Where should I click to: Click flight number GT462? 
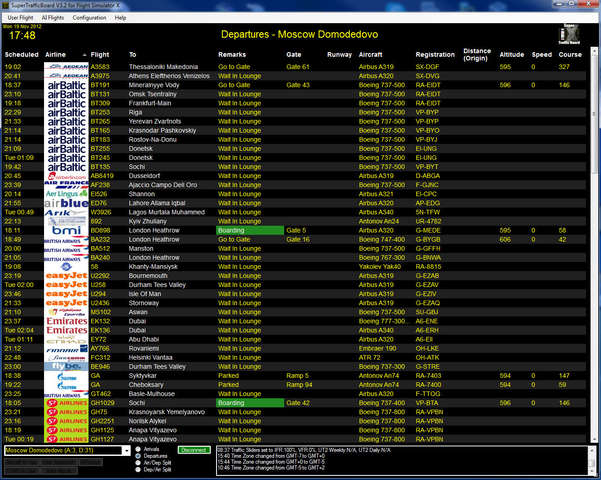coord(101,394)
